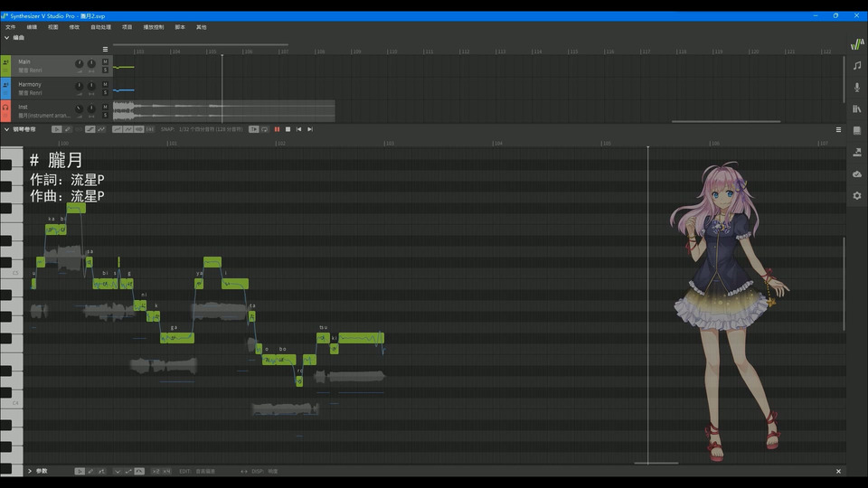Open the 视图 (View) menu
This screenshot has width=868, height=488.
pos(52,27)
